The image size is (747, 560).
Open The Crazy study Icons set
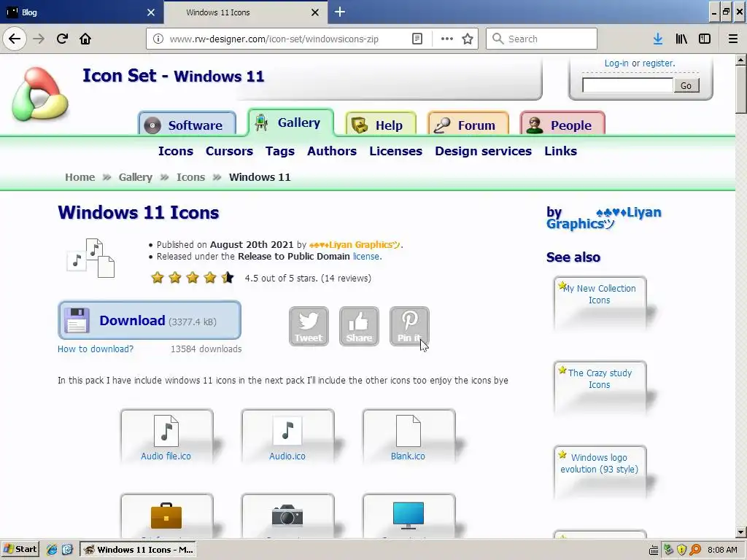[x=600, y=379]
